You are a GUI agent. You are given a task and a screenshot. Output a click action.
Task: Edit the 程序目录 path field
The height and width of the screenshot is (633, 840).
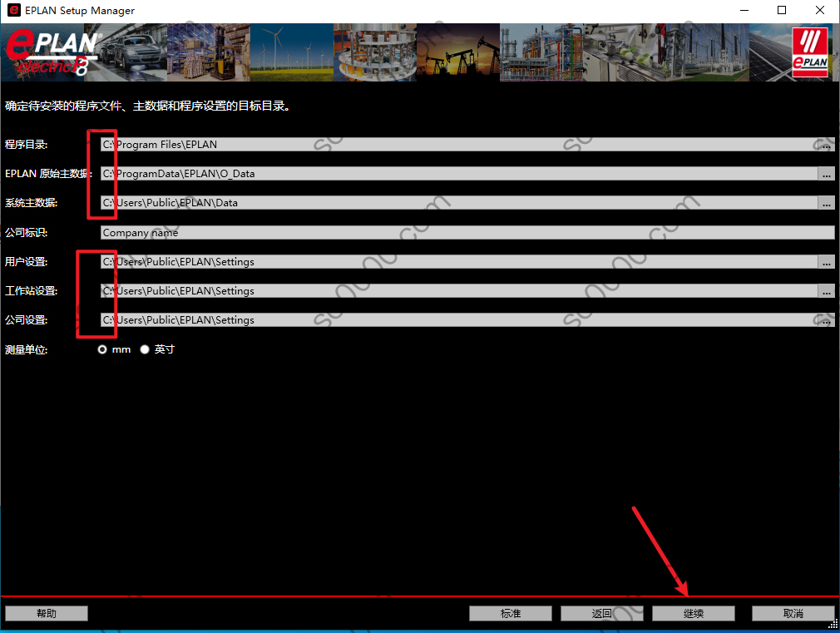[x=459, y=145]
